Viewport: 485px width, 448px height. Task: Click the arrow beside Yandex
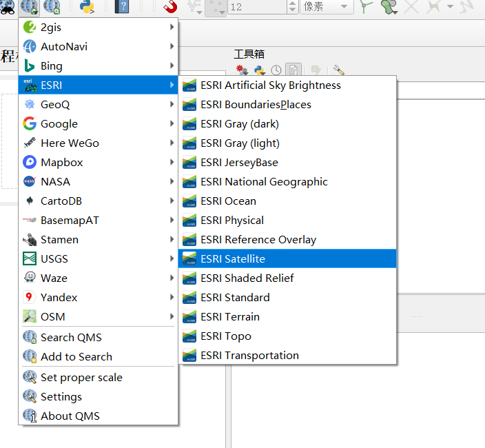[172, 297]
